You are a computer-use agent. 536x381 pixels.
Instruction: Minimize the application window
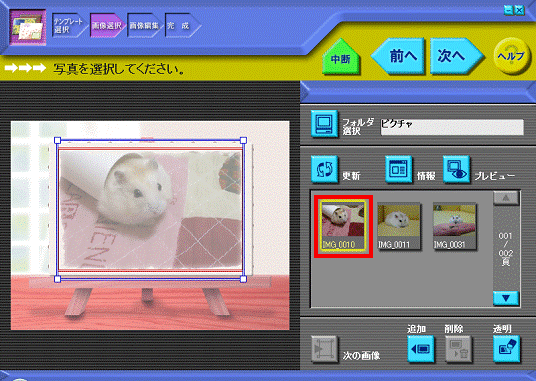(x=509, y=11)
